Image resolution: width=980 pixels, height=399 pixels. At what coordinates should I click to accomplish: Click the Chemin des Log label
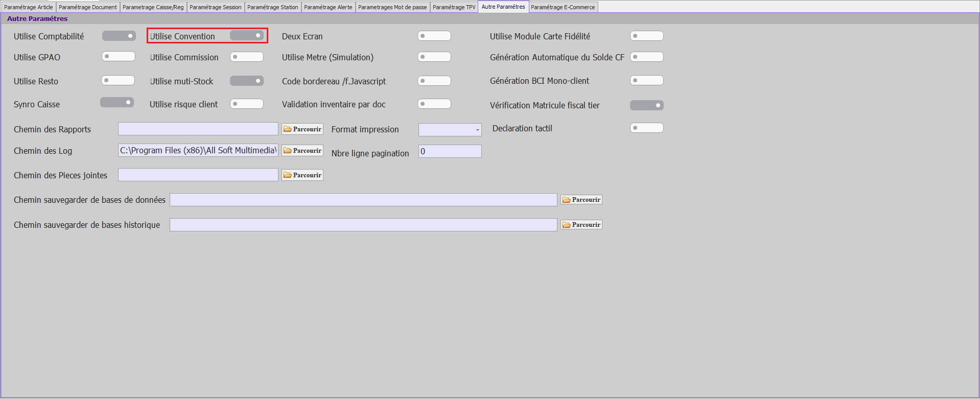[x=43, y=151]
